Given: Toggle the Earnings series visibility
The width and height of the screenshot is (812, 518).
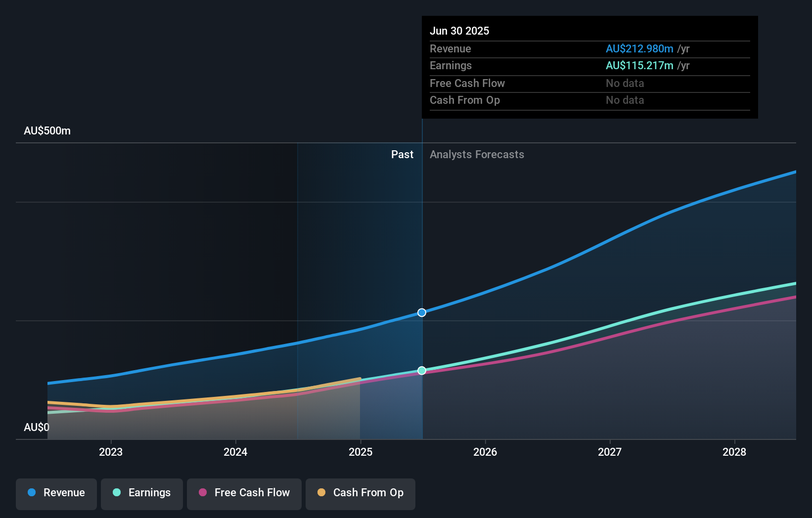Looking at the screenshot, I should coord(142,493).
